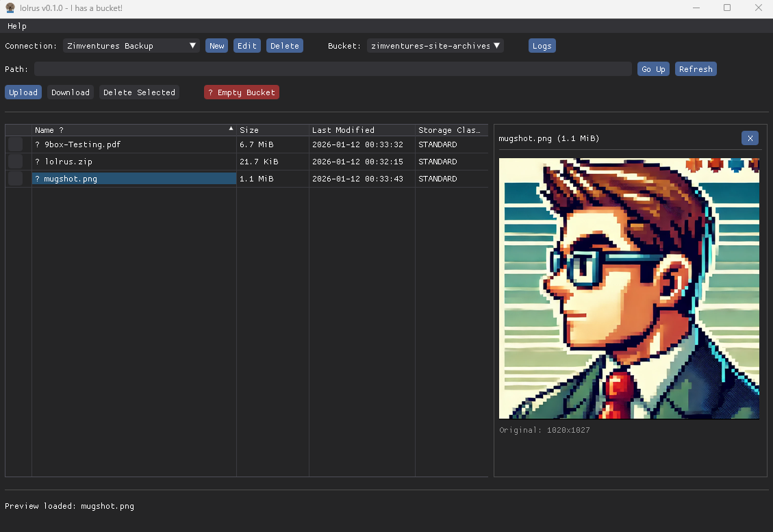The image size is (773, 532).
Task: Click the red Empty Bucket button
Action: click(x=242, y=92)
